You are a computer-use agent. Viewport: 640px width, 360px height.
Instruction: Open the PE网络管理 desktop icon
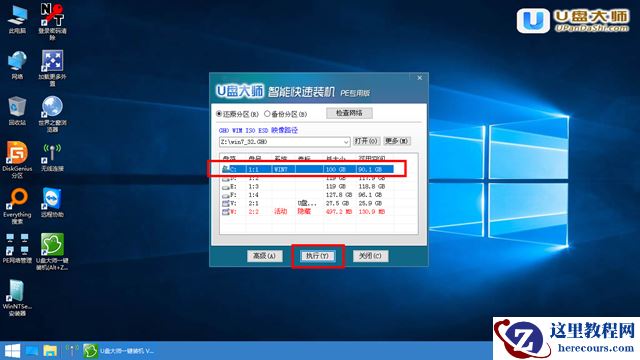pyautogui.click(x=17, y=249)
